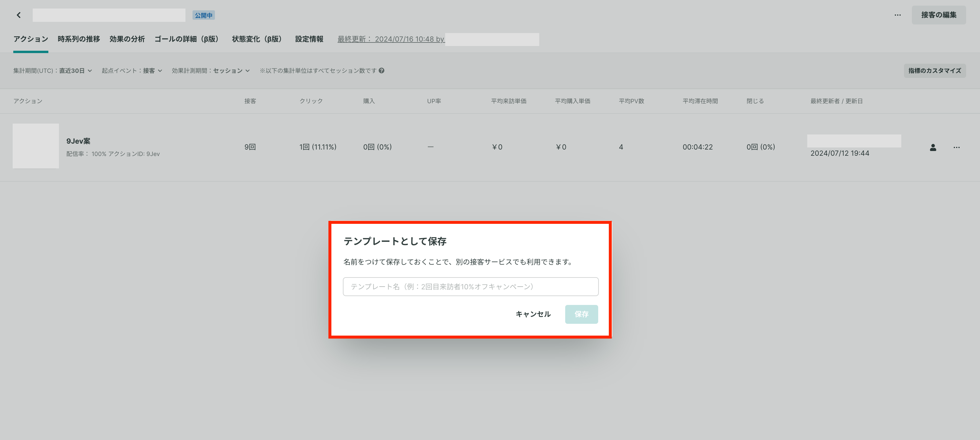
Task: Click the 接客の編集 button
Action: pyautogui.click(x=938, y=15)
